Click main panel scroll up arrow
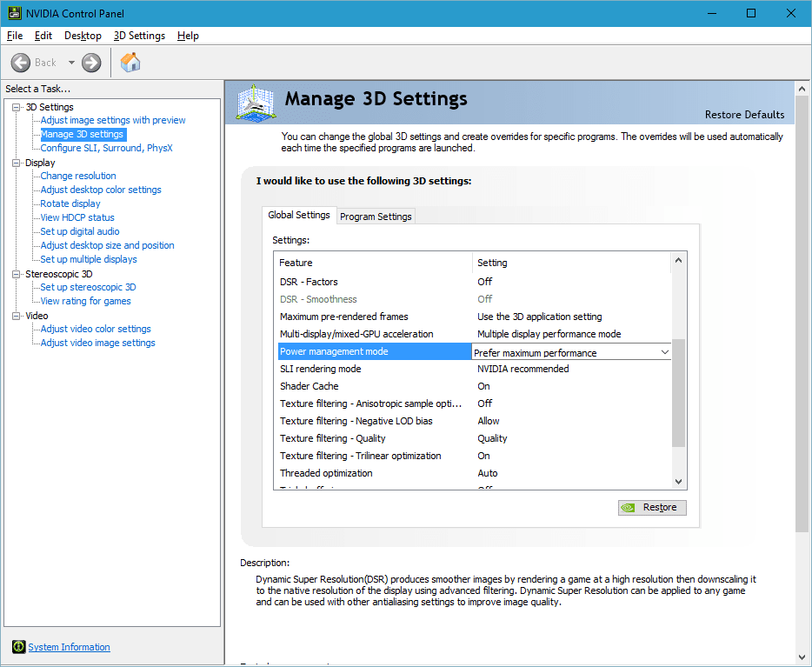812x667 pixels. pyautogui.click(x=802, y=89)
